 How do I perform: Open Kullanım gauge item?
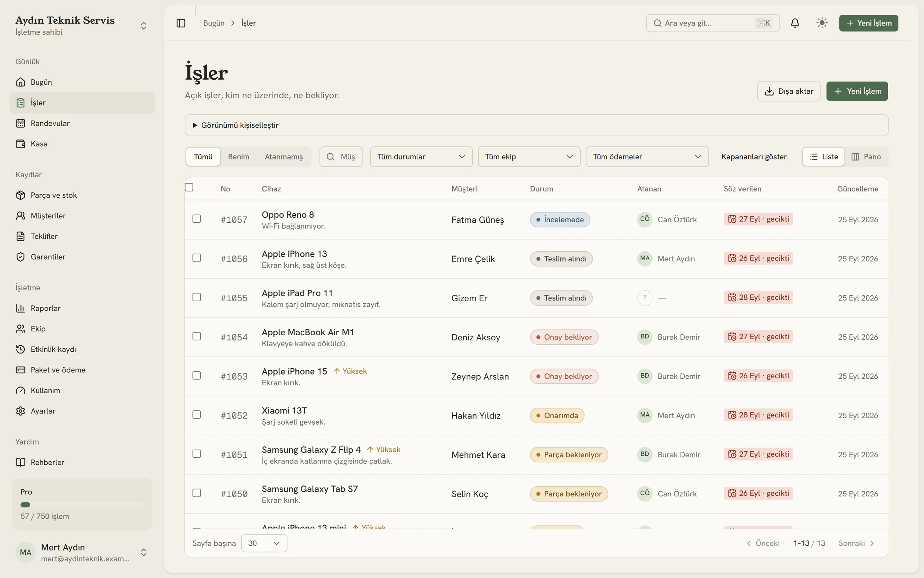pyautogui.click(x=82, y=390)
